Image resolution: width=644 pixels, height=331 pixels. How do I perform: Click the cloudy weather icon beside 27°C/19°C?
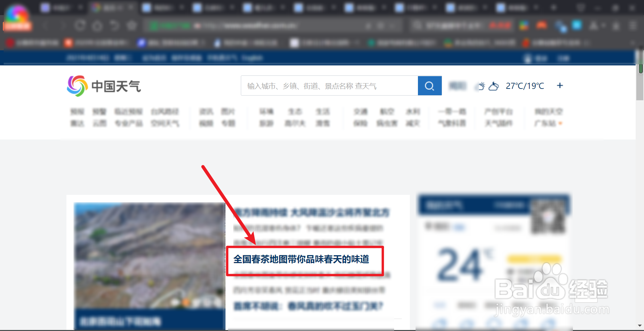point(493,86)
